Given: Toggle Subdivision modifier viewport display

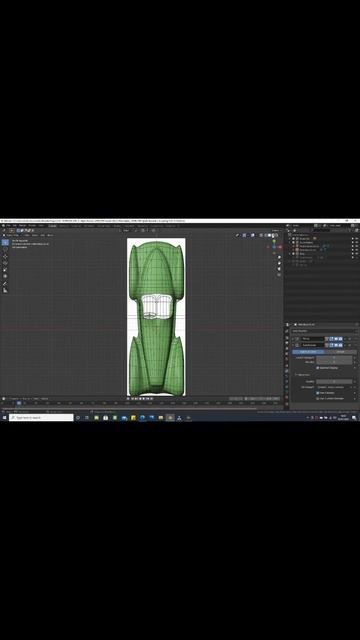Looking at the screenshot, I should pyautogui.click(x=336, y=345).
